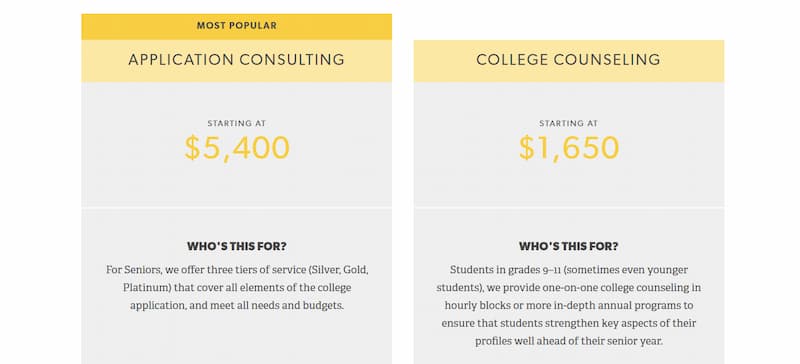This screenshot has height=364, width=800.
Task: Click the $5,400 starting price
Action: (237, 148)
